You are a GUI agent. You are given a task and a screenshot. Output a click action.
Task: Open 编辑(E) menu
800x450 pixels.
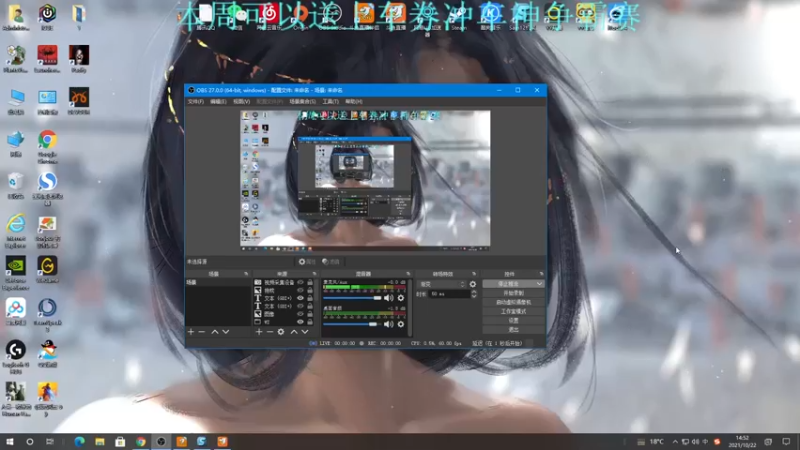pyautogui.click(x=218, y=102)
